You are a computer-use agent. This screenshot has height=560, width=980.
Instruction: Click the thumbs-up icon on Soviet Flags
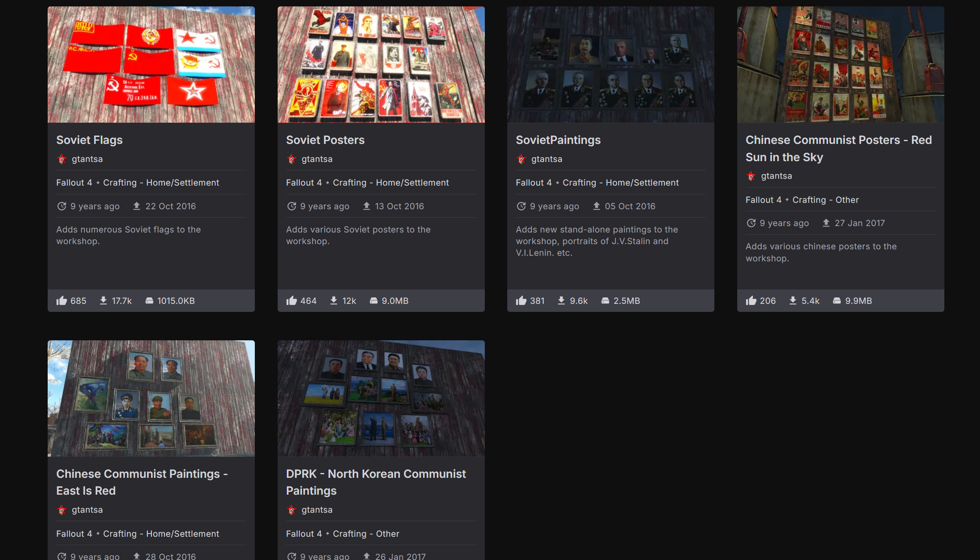(x=62, y=301)
